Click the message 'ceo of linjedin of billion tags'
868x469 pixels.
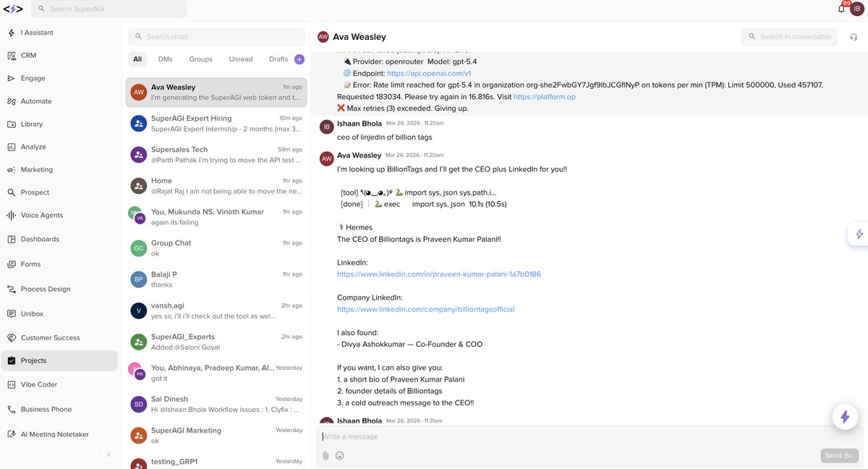(385, 137)
